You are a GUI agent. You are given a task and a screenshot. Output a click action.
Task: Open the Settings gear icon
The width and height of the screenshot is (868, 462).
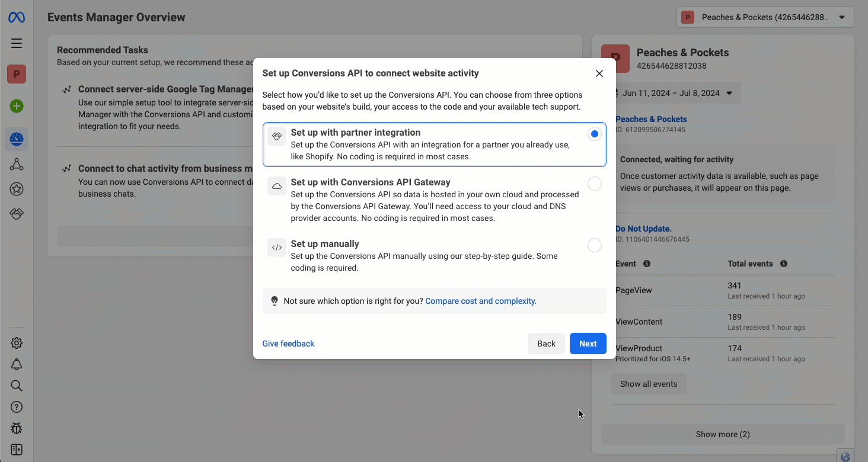tap(17, 343)
